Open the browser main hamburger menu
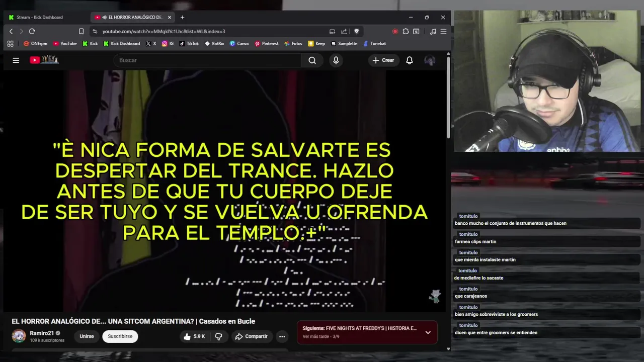 tap(443, 31)
